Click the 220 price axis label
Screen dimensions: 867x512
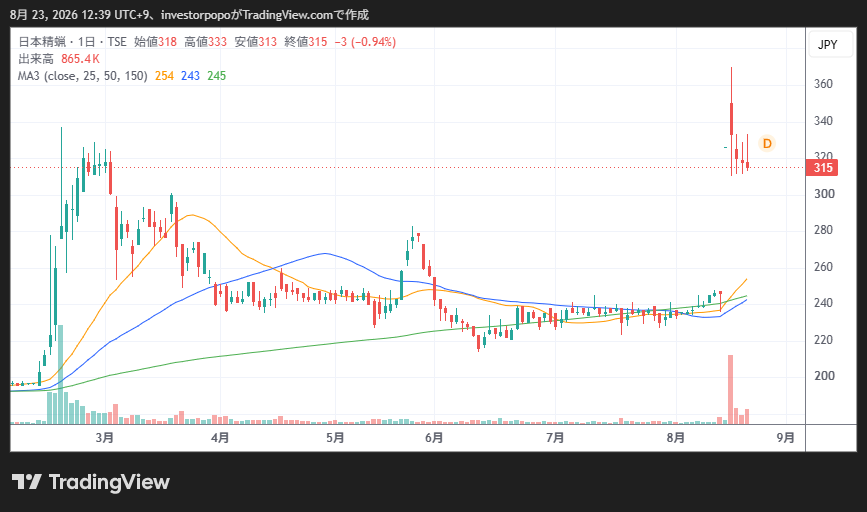(x=823, y=340)
